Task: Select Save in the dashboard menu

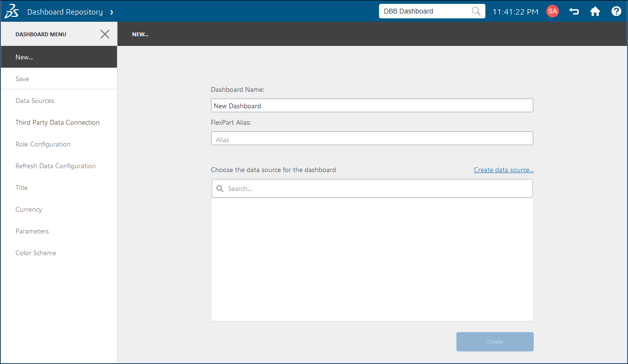Action: tap(58, 79)
